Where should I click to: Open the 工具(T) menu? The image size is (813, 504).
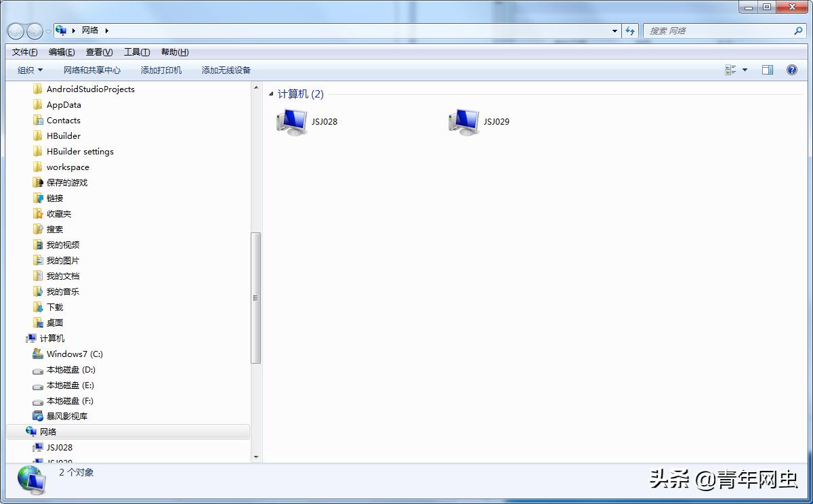coord(137,52)
